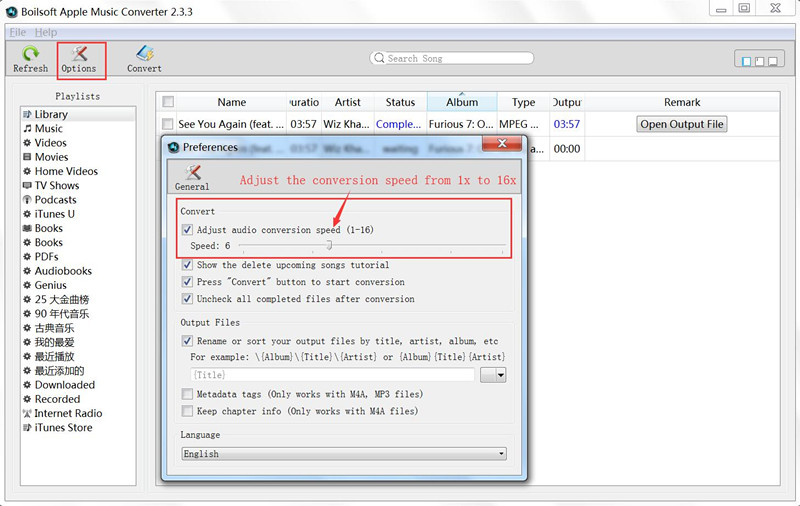Select the 90 年代音乐 playlist
Image resolution: width=800 pixels, height=506 pixels.
[61, 314]
